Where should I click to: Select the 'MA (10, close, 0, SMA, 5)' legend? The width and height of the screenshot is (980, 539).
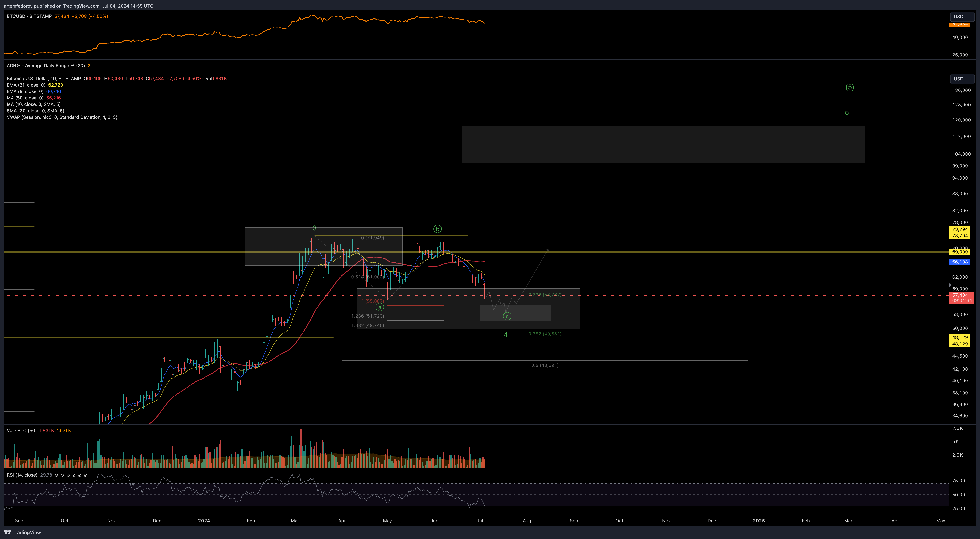tap(34, 105)
